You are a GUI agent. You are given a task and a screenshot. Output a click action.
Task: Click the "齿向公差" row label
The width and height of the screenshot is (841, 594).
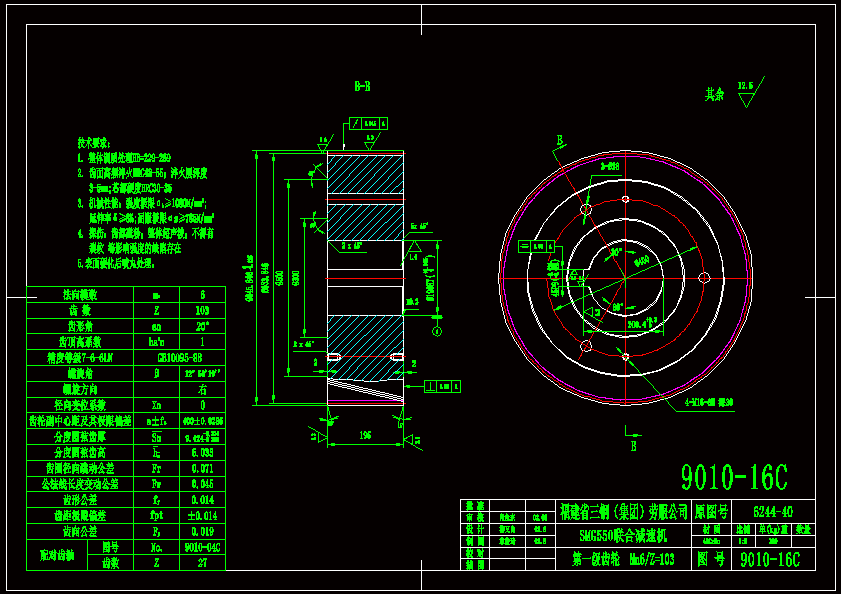(80, 532)
